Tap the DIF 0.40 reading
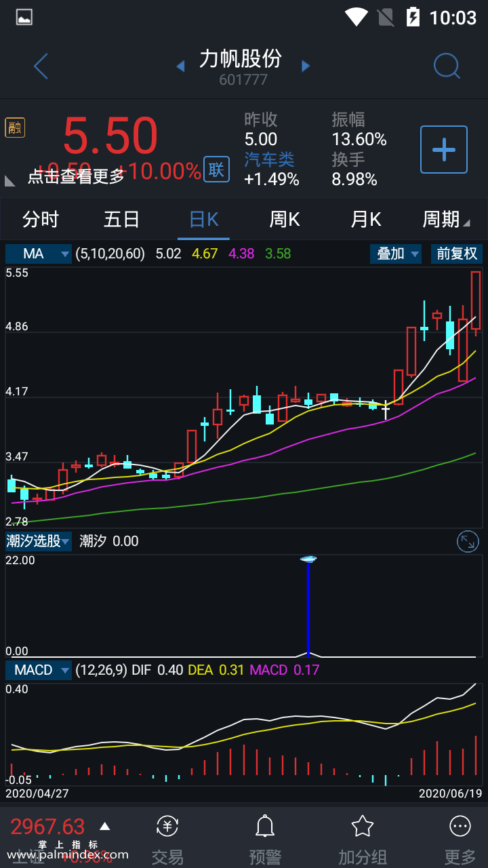This screenshot has width=488, height=868. coord(157,670)
